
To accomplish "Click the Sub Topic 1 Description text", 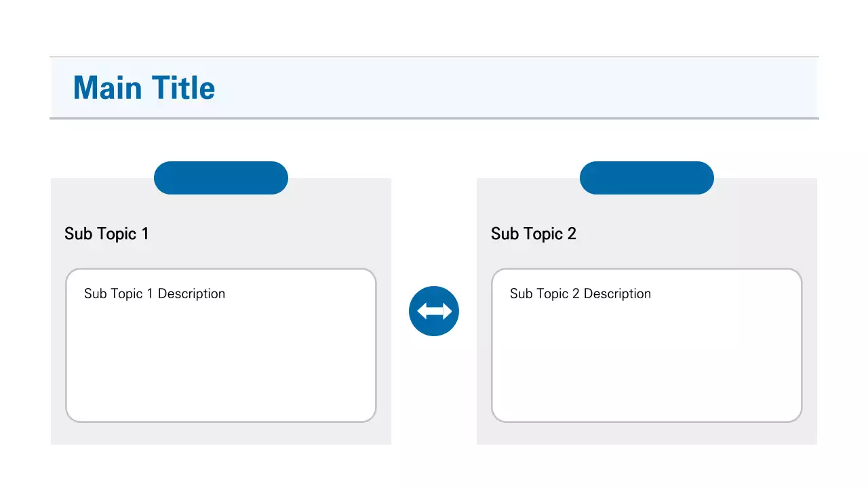I will pyautogui.click(x=155, y=293).
